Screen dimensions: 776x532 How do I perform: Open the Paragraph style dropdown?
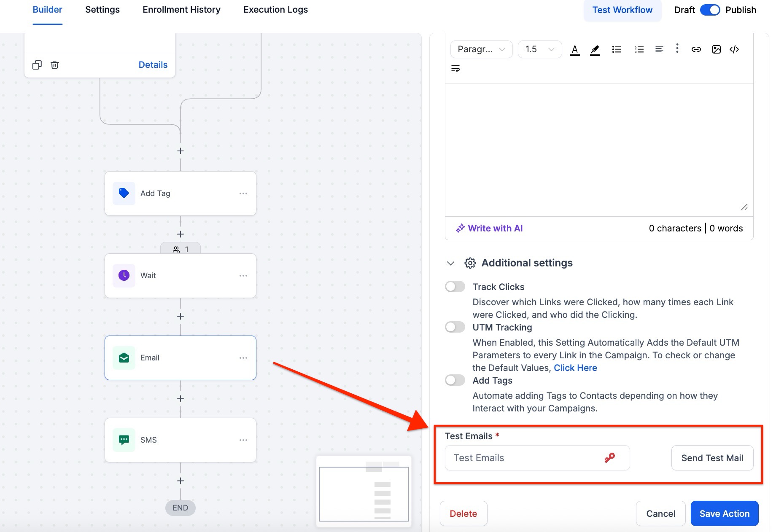point(481,49)
